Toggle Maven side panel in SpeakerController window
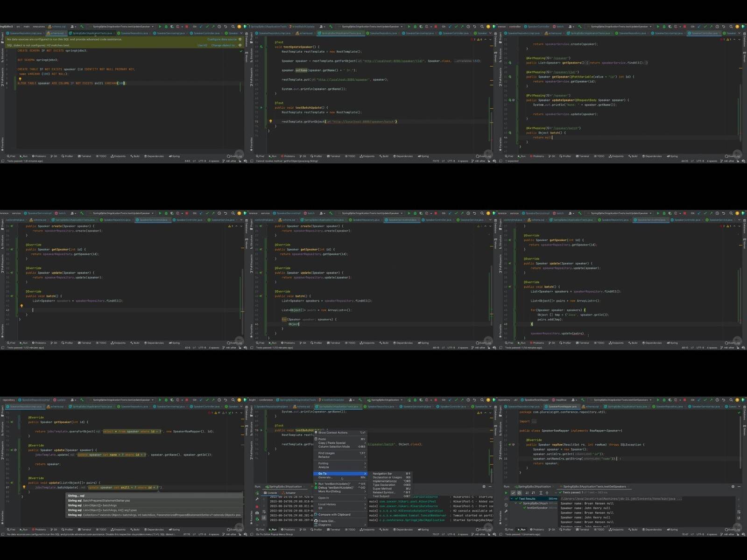This screenshot has width=747, height=560. point(745,57)
